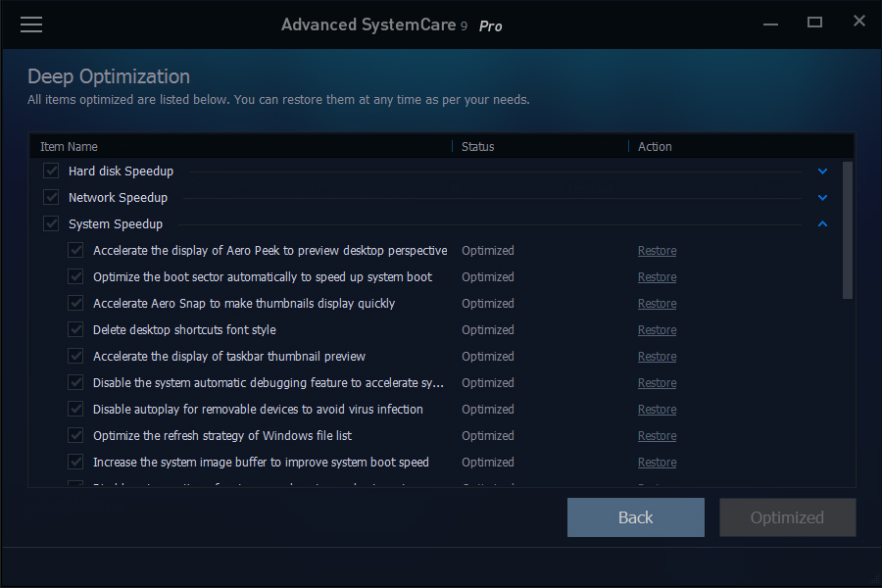882x588 pixels.
Task: Close the Advanced SystemCare window
Action: pos(858,22)
